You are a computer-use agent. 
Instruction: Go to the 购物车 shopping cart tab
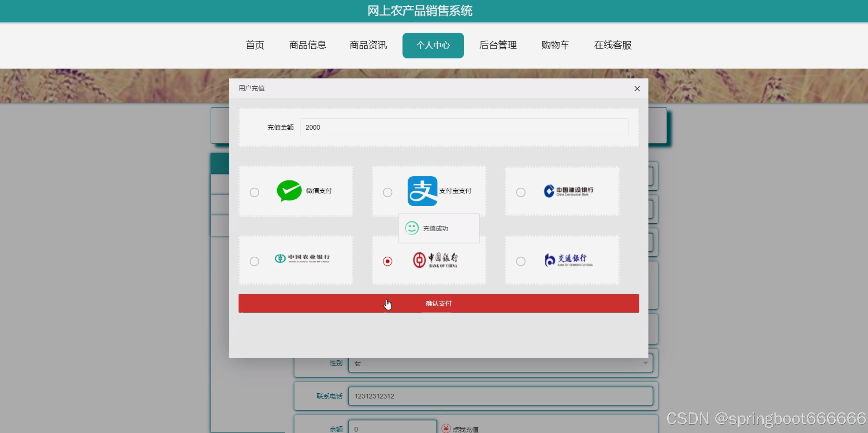pos(555,45)
